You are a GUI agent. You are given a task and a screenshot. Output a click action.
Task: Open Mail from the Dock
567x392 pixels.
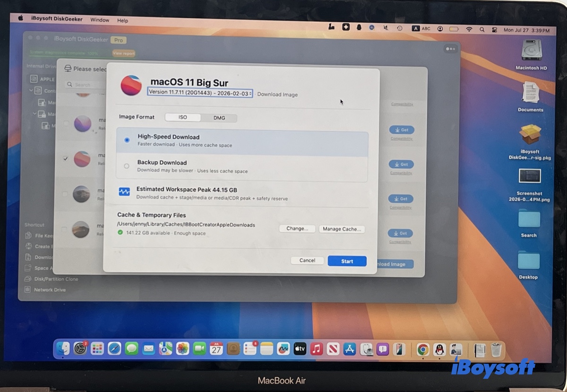coord(148,349)
